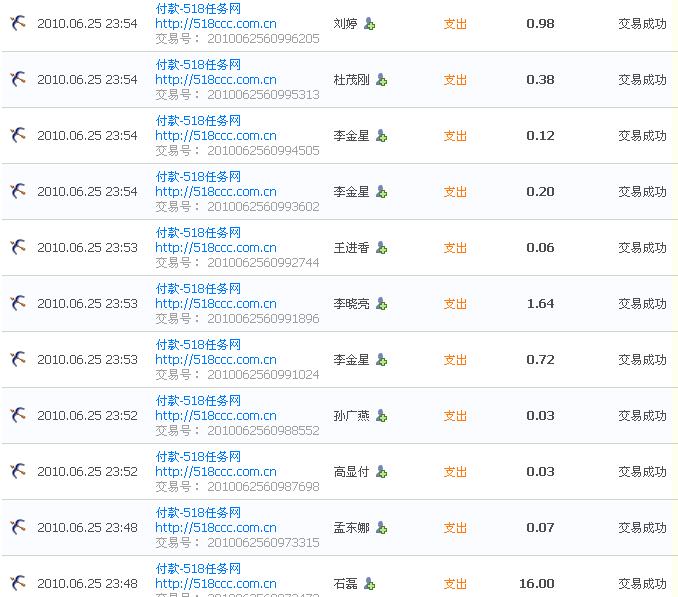Click the transaction type icon in 刘婷's row
The width and height of the screenshot is (678, 597).
17,23
